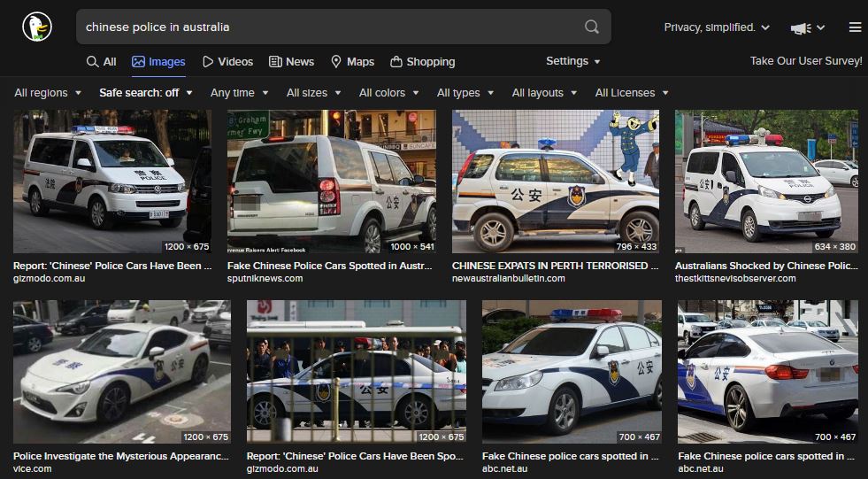Click the DuckDuckGo duck logo
The image size is (868, 479).
coord(37,27)
